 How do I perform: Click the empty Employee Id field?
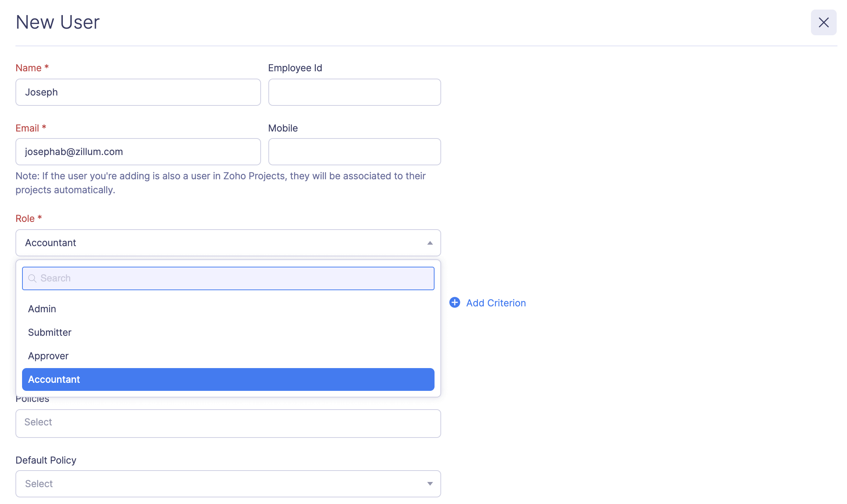click(354, 92)
